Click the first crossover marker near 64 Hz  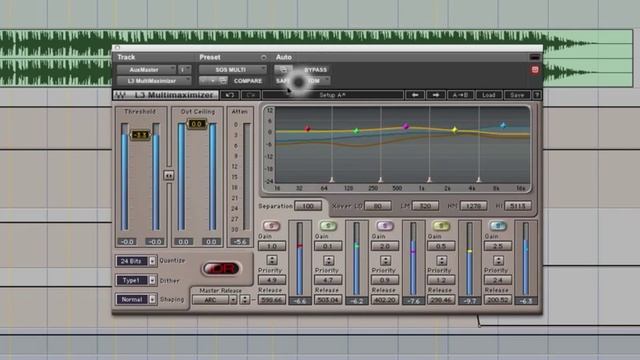(x=332, y=180)
